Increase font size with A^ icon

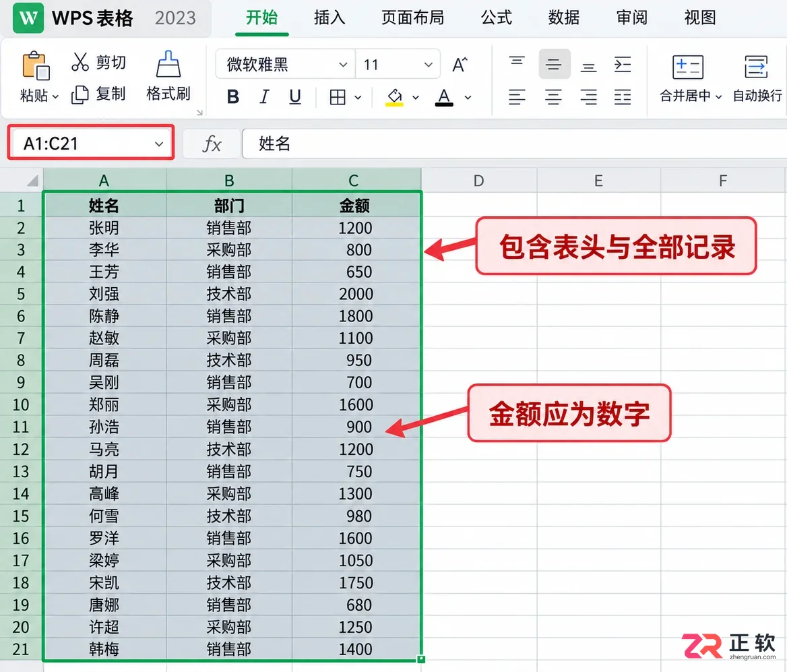click(460, 65)
